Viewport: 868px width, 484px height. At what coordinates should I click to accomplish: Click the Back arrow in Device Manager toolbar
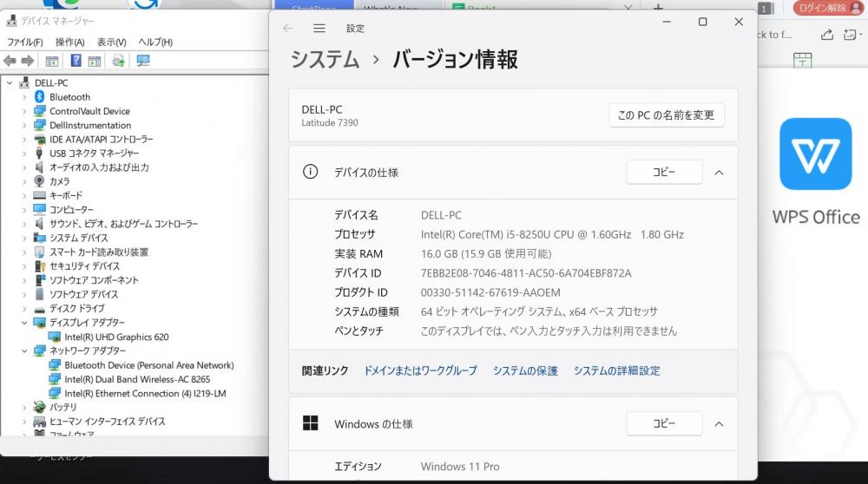[x=10, y=61]
